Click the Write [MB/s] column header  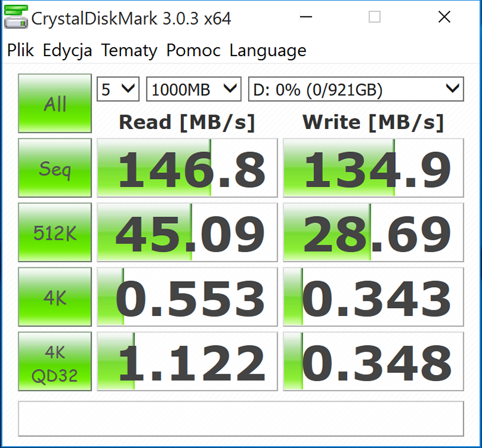tap(373, 122)
